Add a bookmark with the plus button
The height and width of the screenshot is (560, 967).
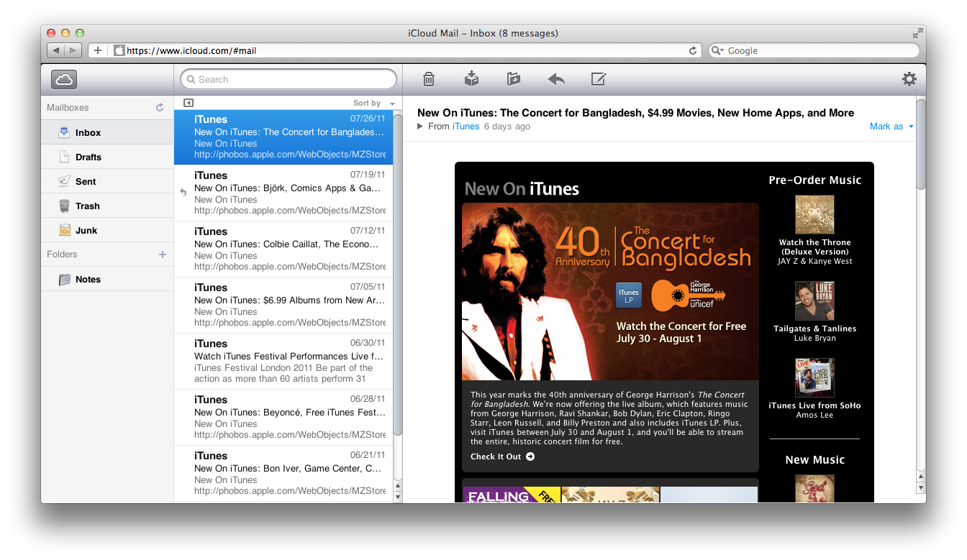click(98, 50)
